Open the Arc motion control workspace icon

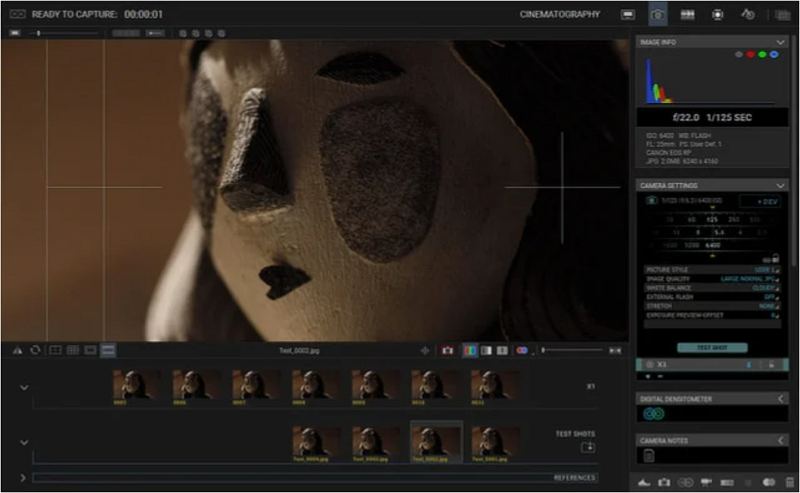click(x=747, y=15)
